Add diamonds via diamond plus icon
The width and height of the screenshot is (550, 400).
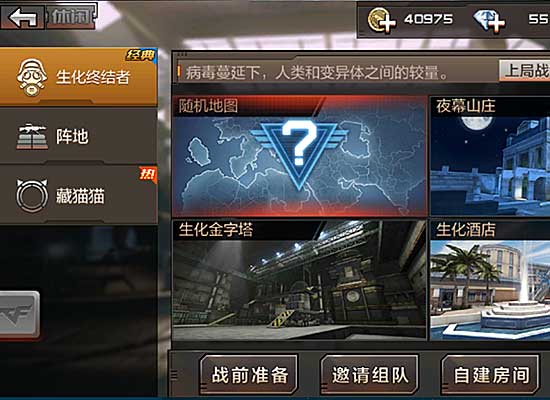(x=489, y=21)
